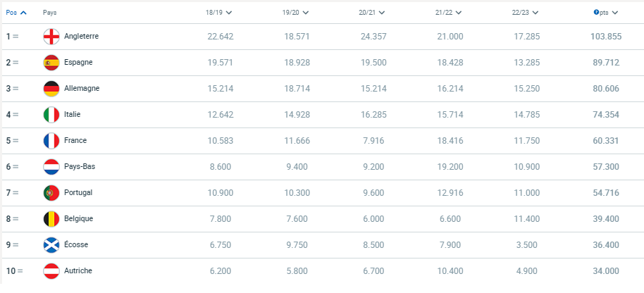Sort by the 21/22 season column
Viewport: 644px width, 293px height.
pyautogui.click(x=449, y=13)
